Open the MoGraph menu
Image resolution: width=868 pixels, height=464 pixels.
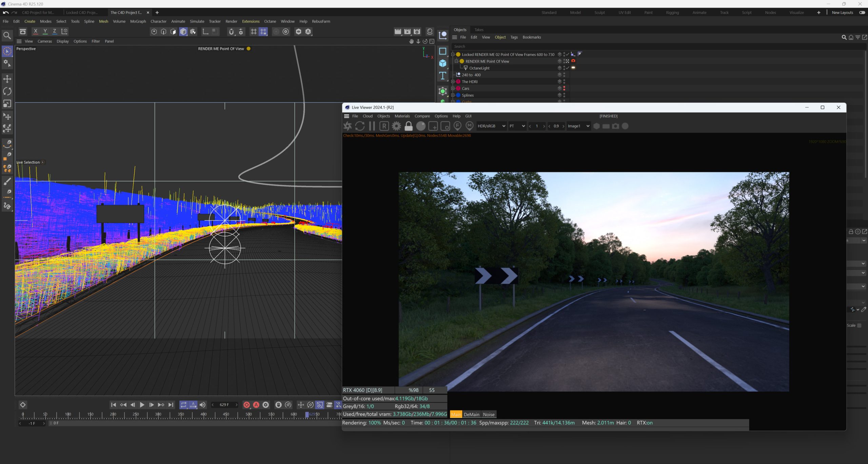pos(138,21)
